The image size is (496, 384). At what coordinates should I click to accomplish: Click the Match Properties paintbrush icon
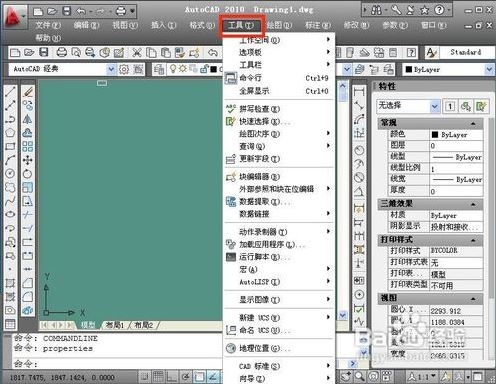click(180, 52)
